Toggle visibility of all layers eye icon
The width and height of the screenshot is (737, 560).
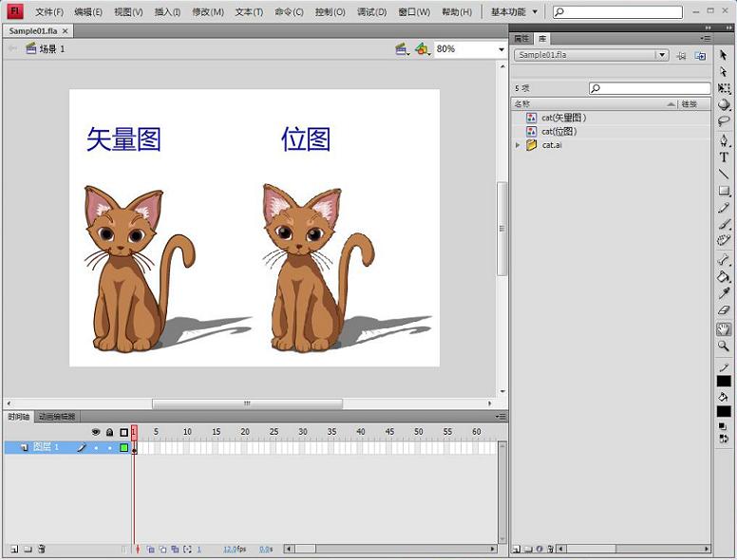(95, 432)
